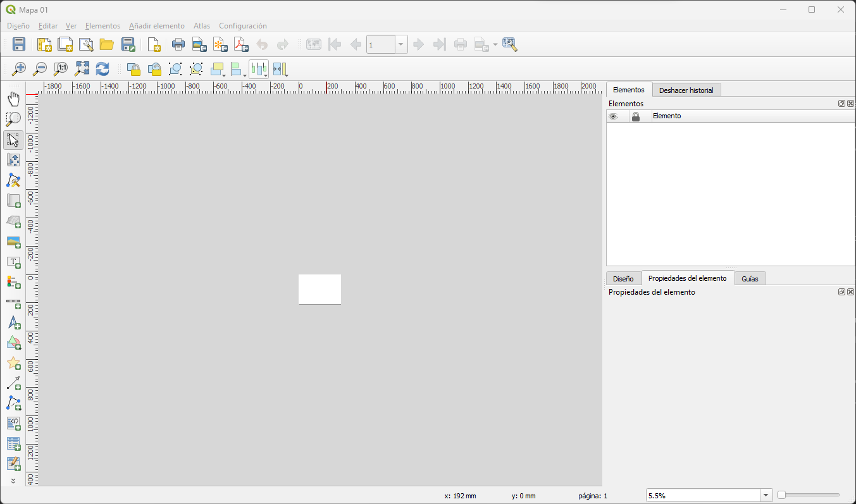Image resolution: width=856 pixels, height=504 pixels.
Task: Duplicate the current layout
Action: (65, 44)
